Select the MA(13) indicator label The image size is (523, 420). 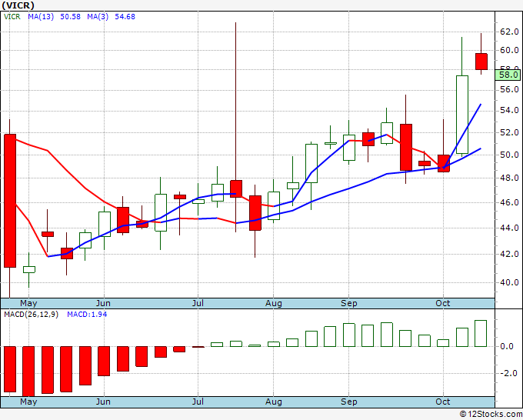point(41,17)
